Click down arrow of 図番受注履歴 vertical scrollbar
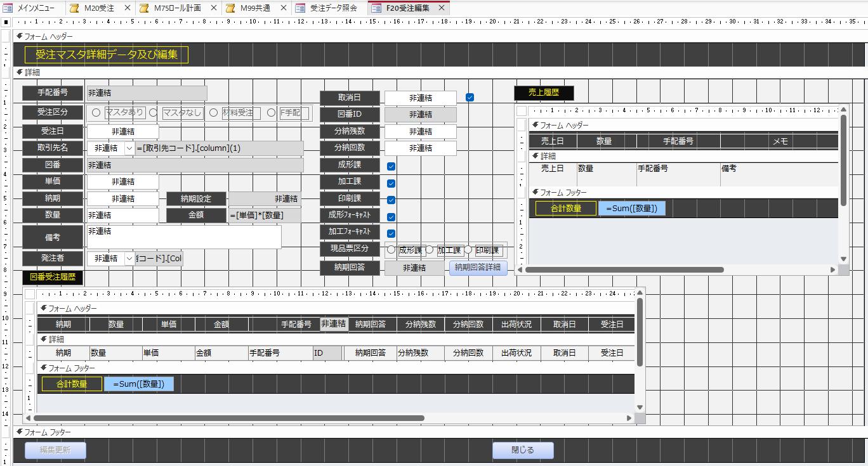The width and height of the screenshot is (868, 466). (x=640, y=408)
